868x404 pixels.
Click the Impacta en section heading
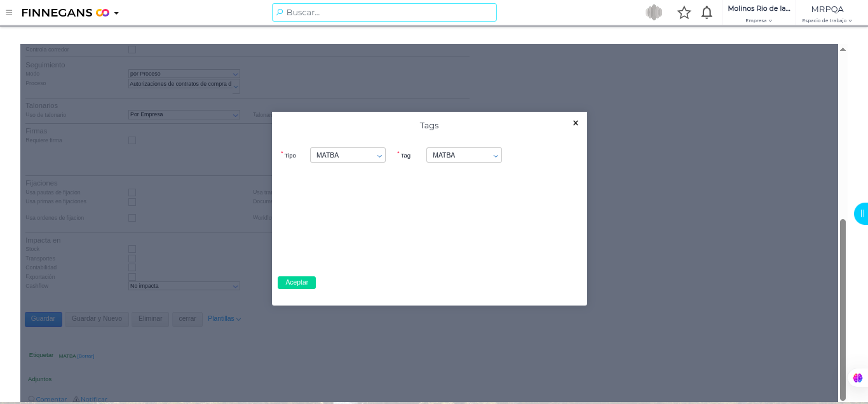click(43, 240)
